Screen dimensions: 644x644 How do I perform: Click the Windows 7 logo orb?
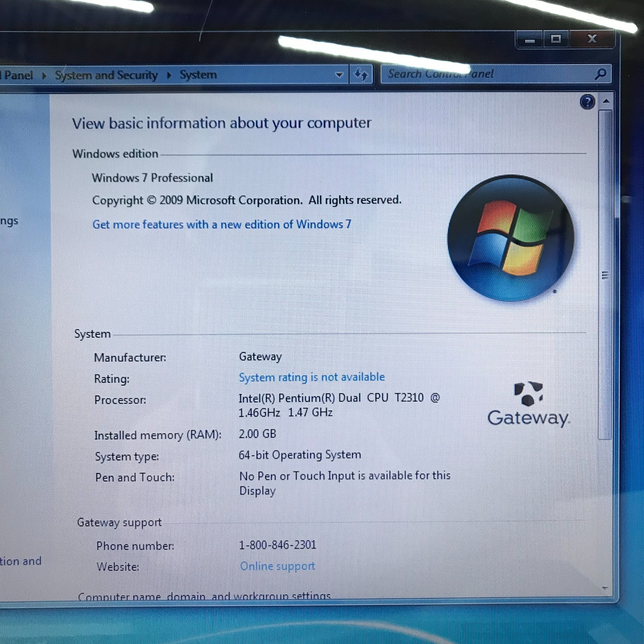click(x=511, y=238)
